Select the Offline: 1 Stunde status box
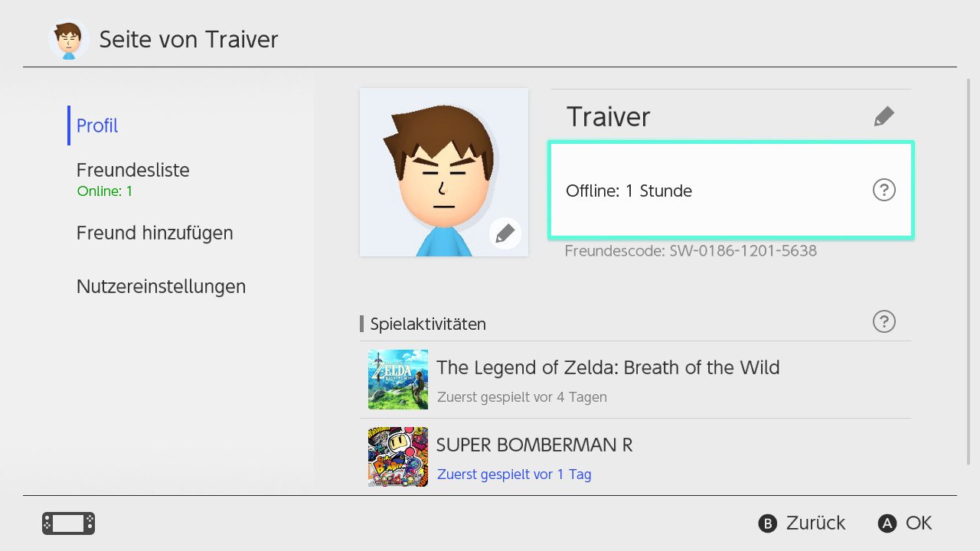Viewport: 980px width, 551px height. click(x=731, y=191)
